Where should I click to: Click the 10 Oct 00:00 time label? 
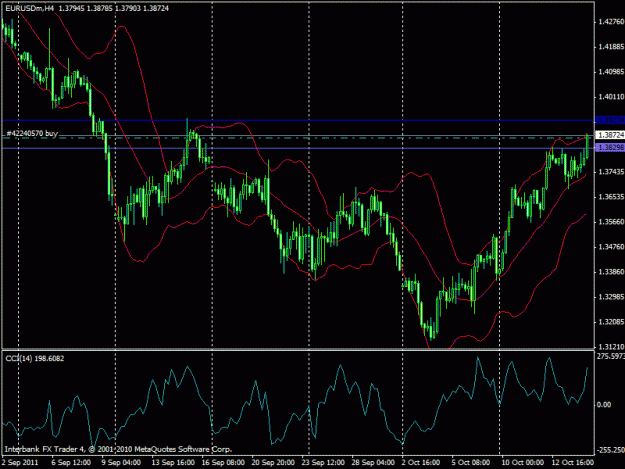pyautogui.click(x=523, y=462)
